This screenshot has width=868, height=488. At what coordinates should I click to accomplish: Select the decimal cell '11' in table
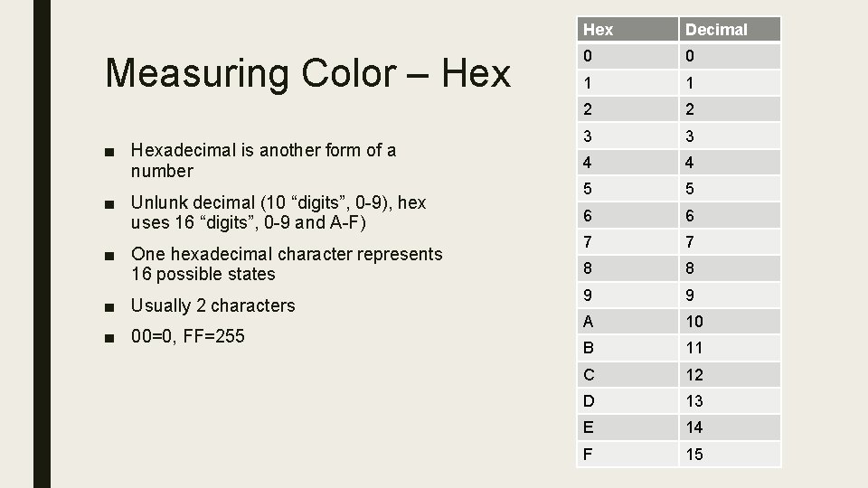point(730,348)
